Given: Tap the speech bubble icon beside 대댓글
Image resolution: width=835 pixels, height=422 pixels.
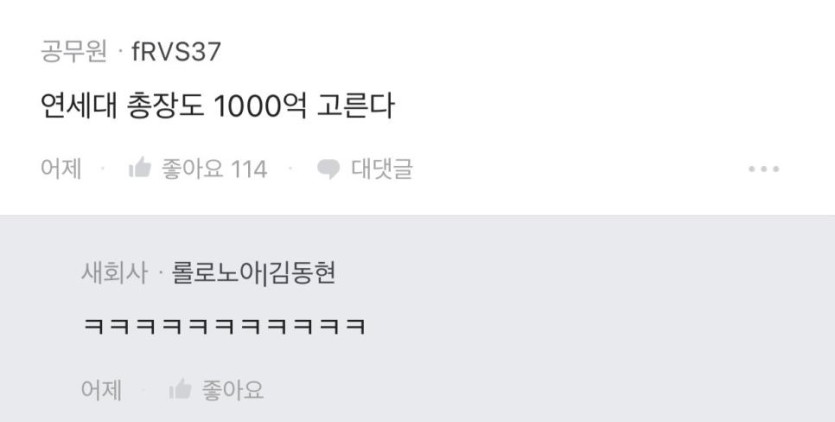Looking at the screenshot, I should pyautogui.click(x=329, y=169).
